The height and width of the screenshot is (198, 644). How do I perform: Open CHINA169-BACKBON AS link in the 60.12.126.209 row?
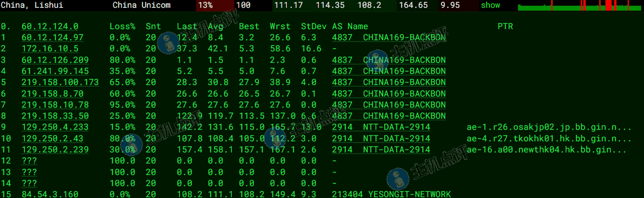[x=389, y=60]
